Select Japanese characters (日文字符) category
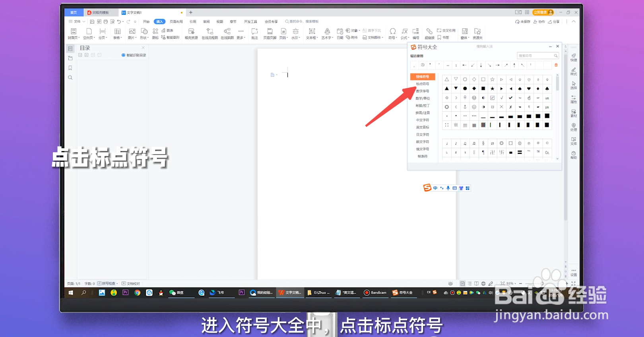The height and width of the screenshot is (337, 644). pyautogui.click(x=423, y=134)
